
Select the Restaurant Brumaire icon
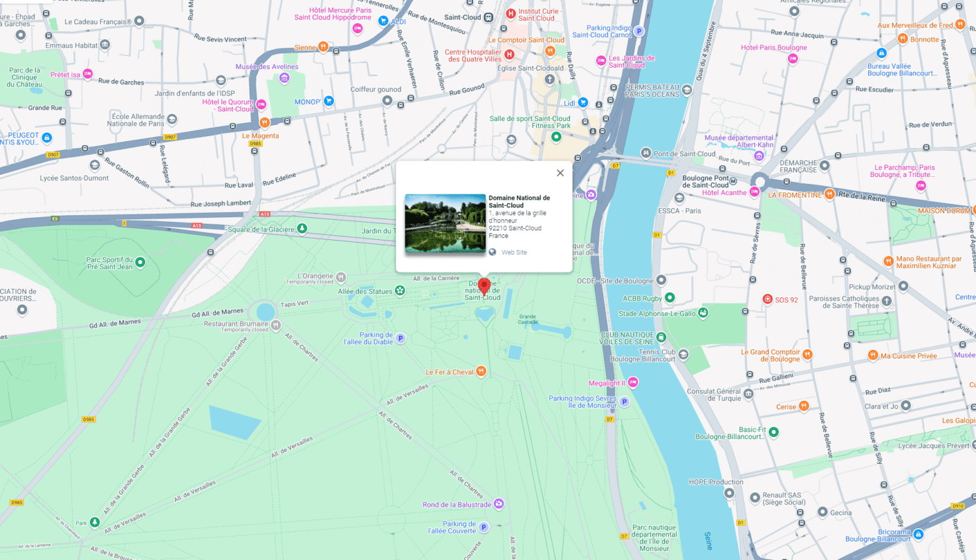point(276,325)
